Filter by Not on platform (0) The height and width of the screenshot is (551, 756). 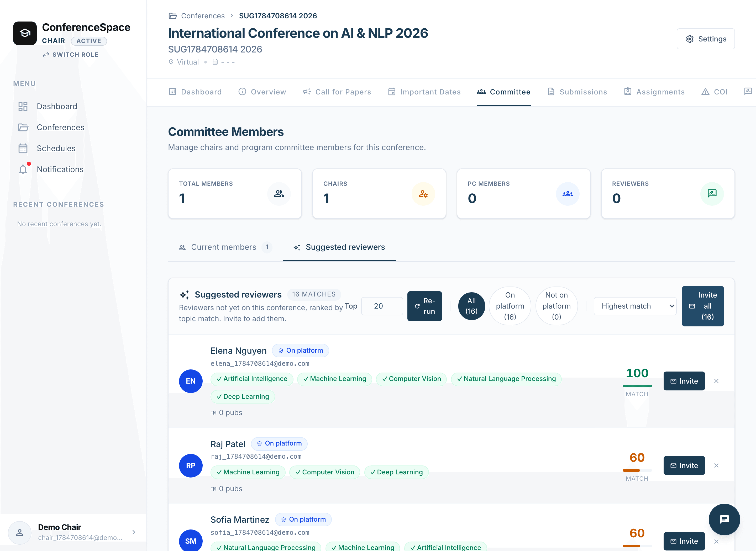click(556, 306)
